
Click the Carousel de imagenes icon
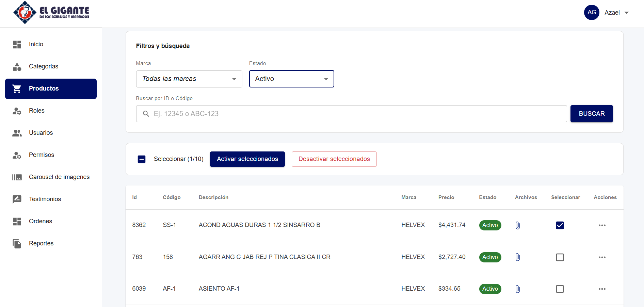tap(17, 177)
